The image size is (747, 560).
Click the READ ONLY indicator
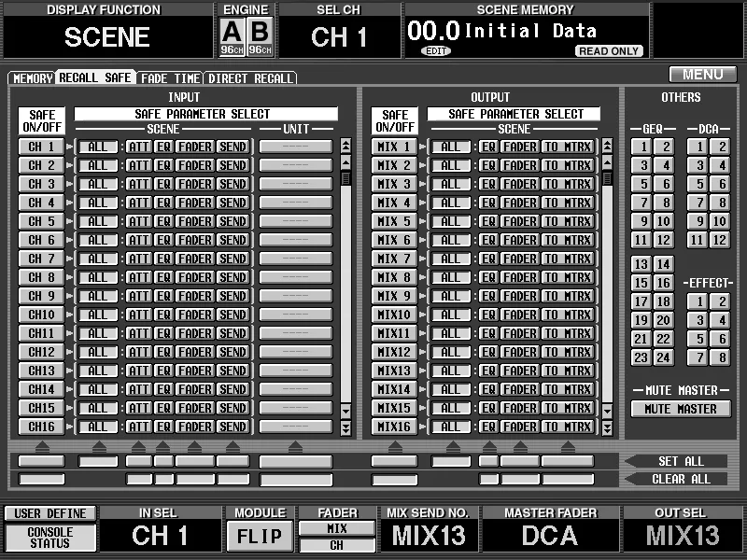(609, 51)
